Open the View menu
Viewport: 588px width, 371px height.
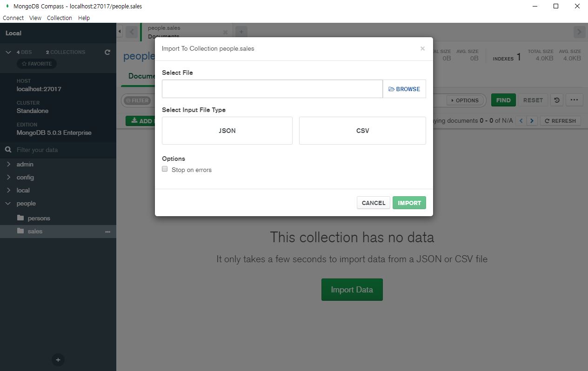(35, 18)
